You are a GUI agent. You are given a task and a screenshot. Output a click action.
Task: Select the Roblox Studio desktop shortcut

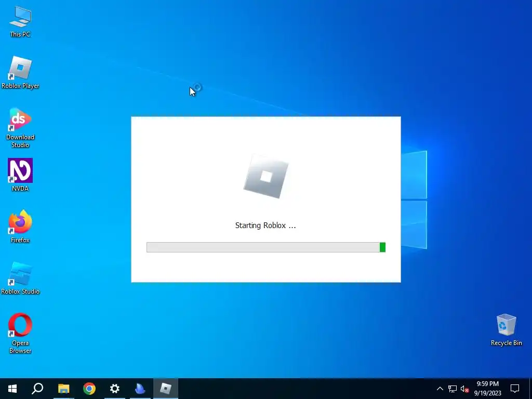click(x=20, y=278)
